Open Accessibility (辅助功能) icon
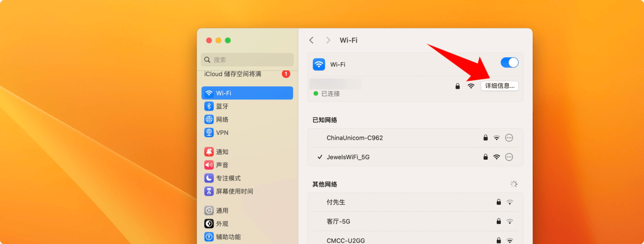The image size is (644, 244). [x=209, y=237]
